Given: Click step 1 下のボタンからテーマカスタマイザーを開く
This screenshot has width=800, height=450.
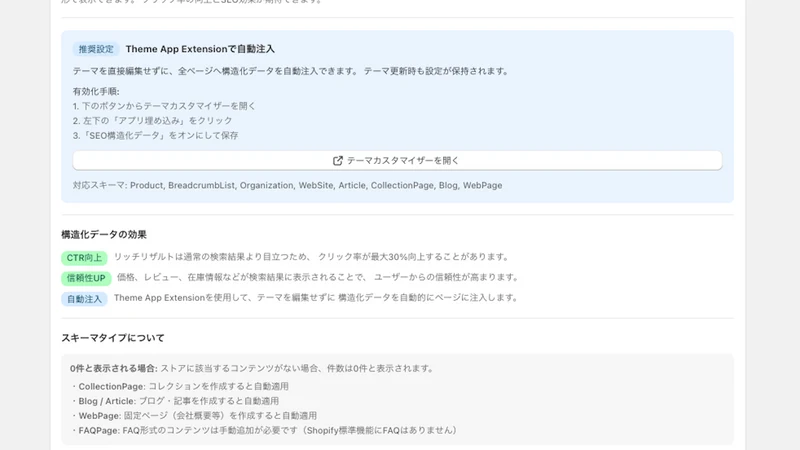Looking at the screenshot, I should (164, 106).
